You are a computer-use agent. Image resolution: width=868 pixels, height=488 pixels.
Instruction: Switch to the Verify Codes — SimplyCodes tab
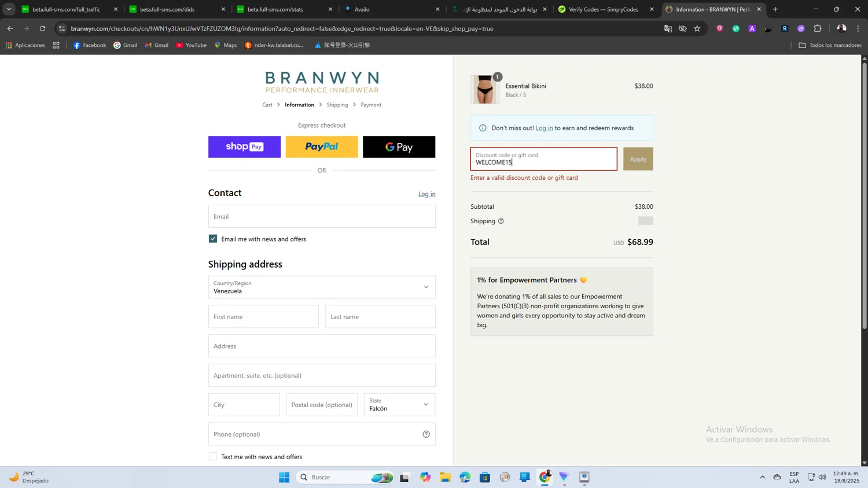coord(606,9)
